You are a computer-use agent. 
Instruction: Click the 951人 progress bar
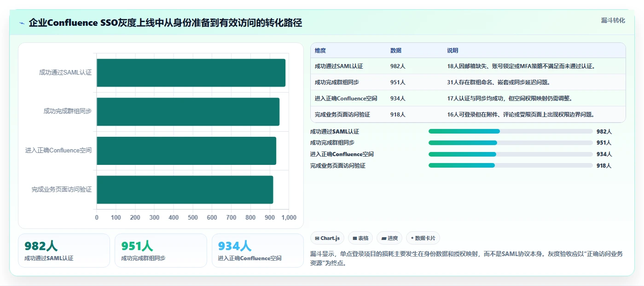point(511,143)
